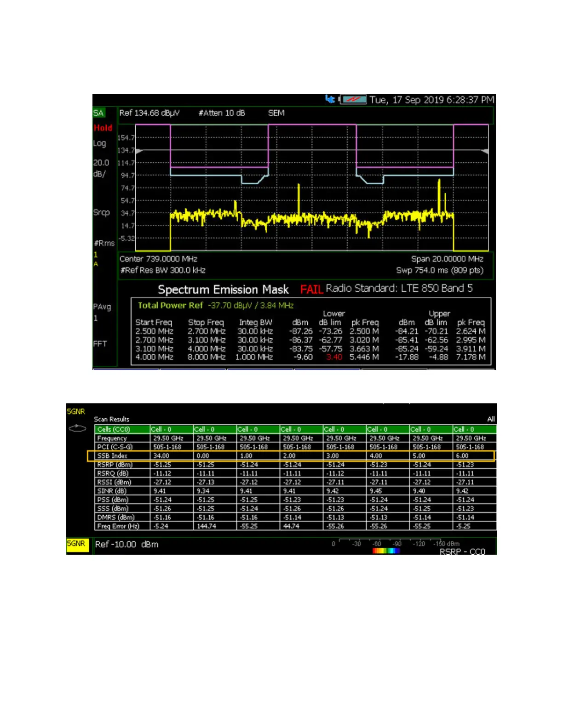
Task: Click the #Rms detector label
Action: click(104, 243)
